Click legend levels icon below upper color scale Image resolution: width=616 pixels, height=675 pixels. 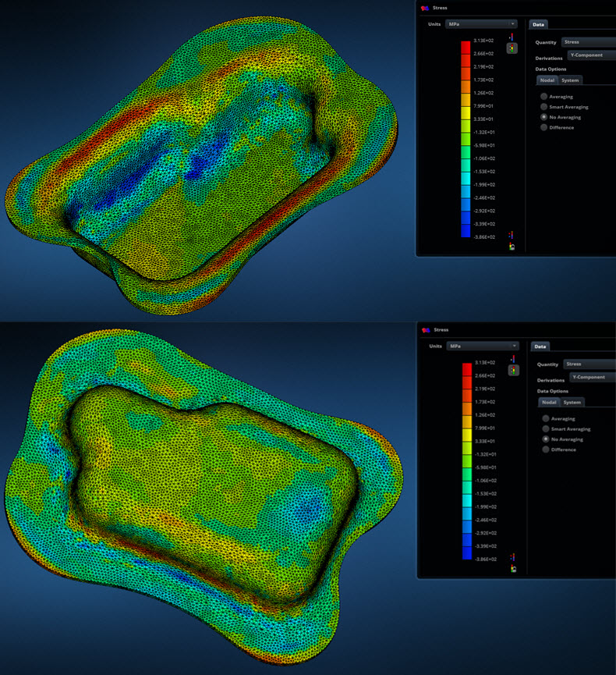pos(511,235)
